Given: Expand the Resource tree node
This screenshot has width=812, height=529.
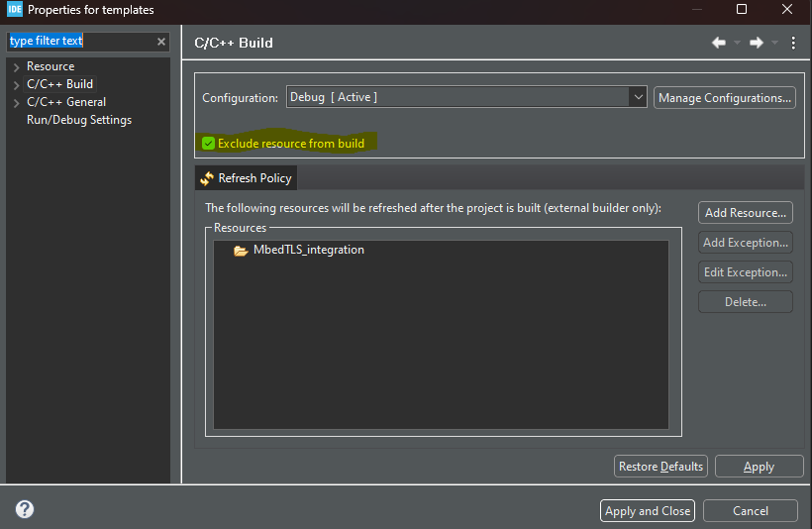Looking at the screenshot, I should (x=17, y=67).
